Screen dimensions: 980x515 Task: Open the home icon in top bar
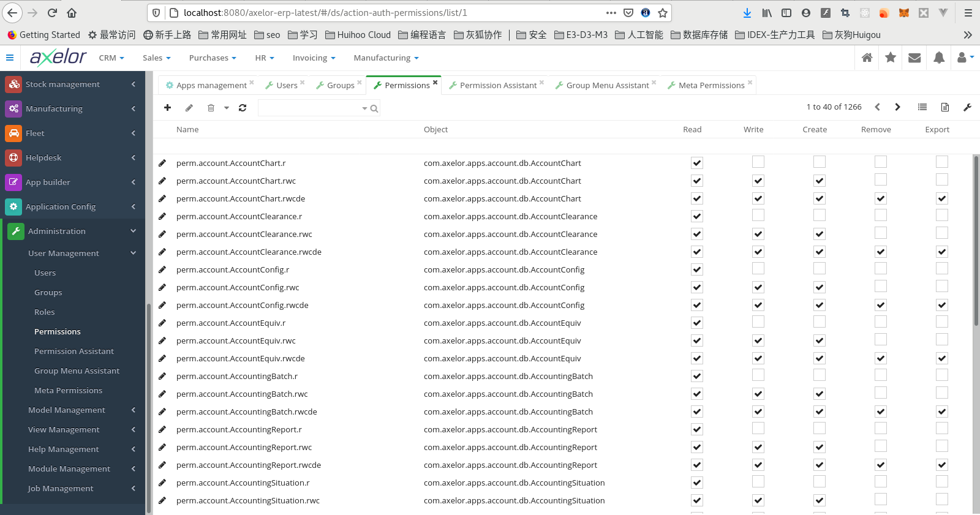867,58
